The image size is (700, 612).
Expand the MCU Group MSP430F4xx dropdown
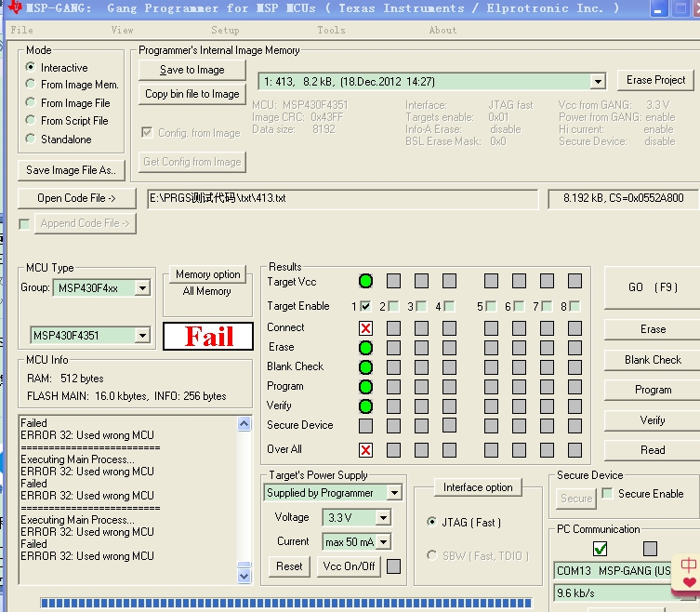coord(142,288)
